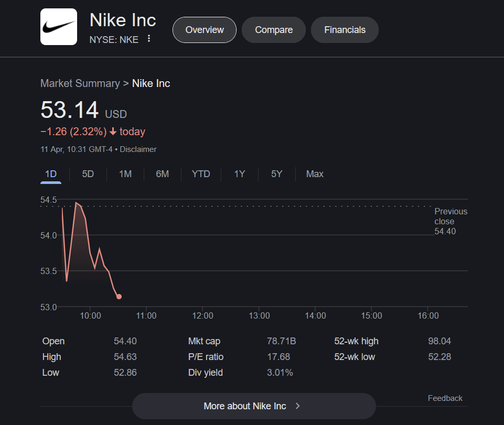Click the Nike Inc breadcrumb text

pos(151,83)
